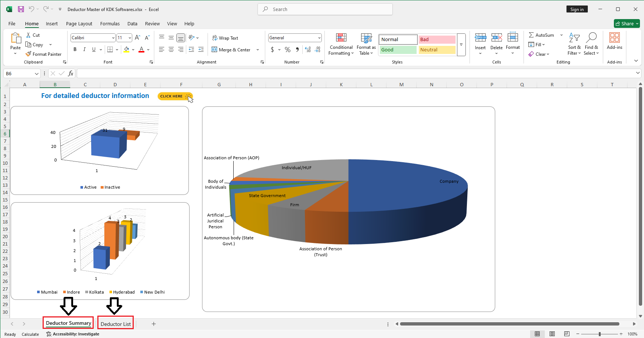Align text to the right

(x=181, y=50)
